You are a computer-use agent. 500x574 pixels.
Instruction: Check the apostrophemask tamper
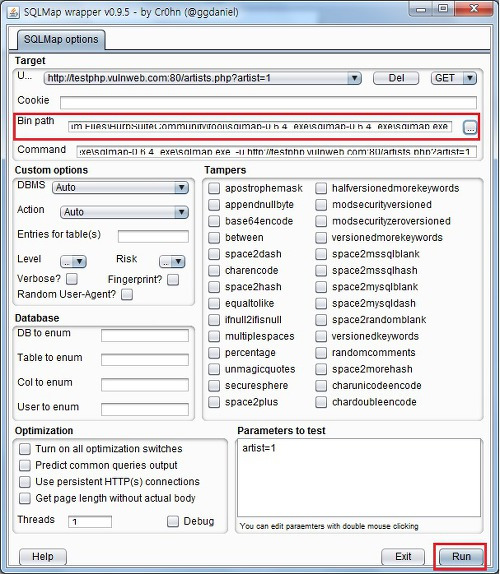pyautogui.click(x=214, y=188)
